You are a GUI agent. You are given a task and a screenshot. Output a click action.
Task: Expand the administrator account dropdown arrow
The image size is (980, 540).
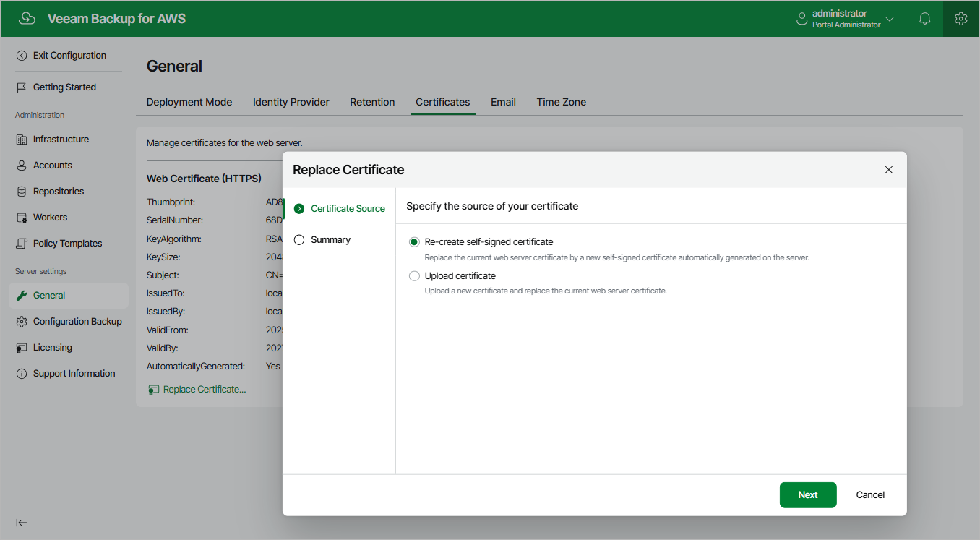[890, 20]
